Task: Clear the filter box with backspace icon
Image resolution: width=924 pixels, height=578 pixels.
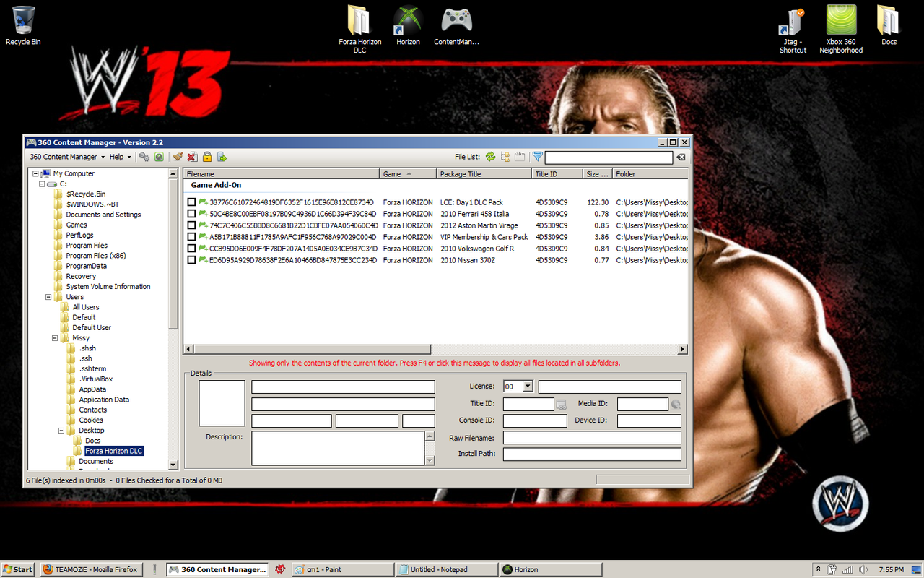Action: click(x=681, y=157)
